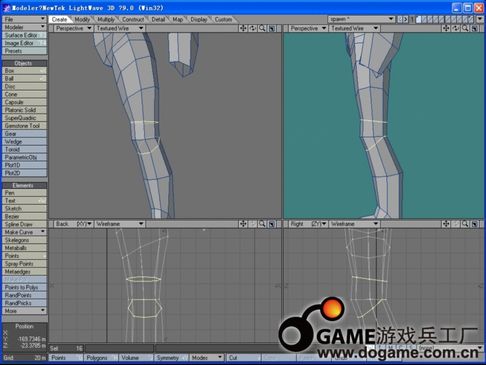Click the previous layer bank arrow
This screenshot has height=365, width=486.
coord(400,19)
